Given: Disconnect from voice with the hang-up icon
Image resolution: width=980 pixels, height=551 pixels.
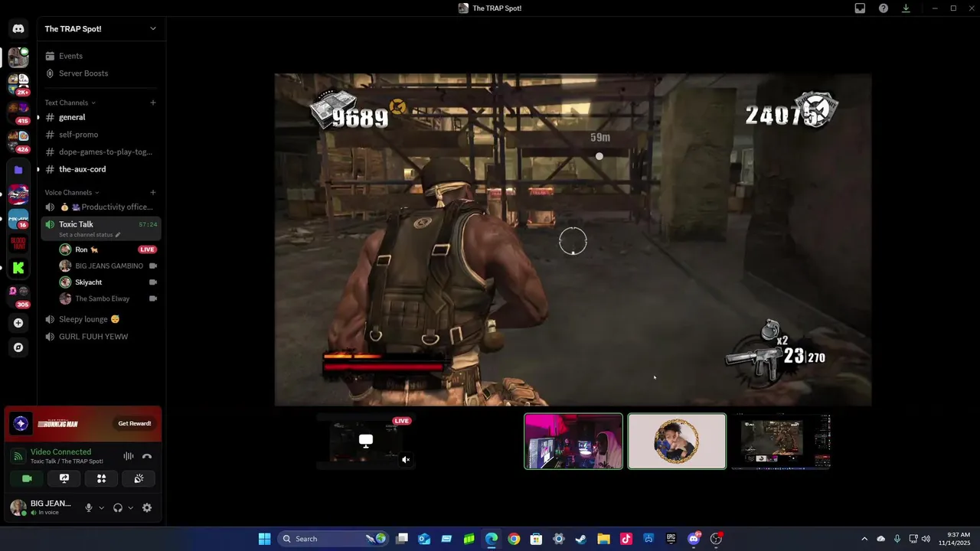Looking at the screenshot, I should [147, 456].
